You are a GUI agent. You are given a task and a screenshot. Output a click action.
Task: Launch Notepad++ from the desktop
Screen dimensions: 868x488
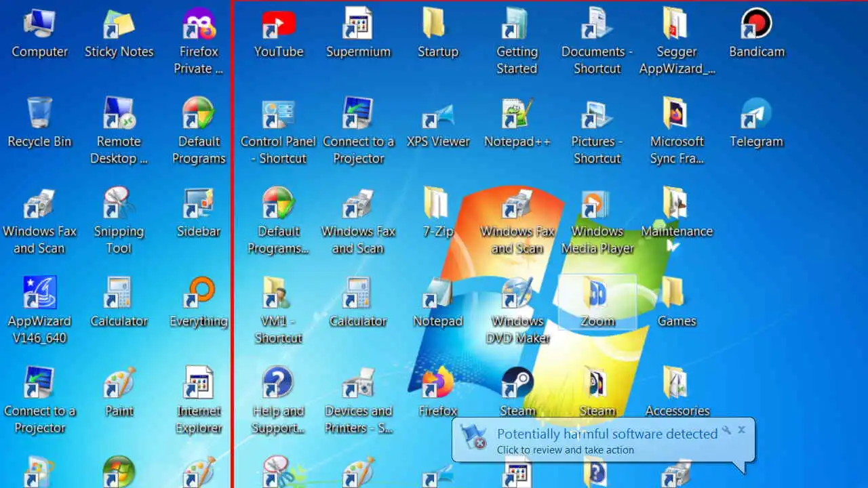(x=517, y=122)
